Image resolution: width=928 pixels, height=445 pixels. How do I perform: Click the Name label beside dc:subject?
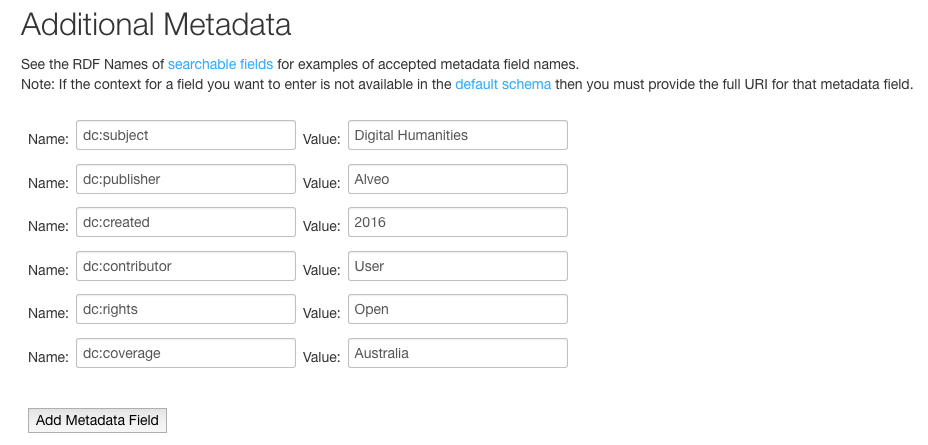[49, 139]
